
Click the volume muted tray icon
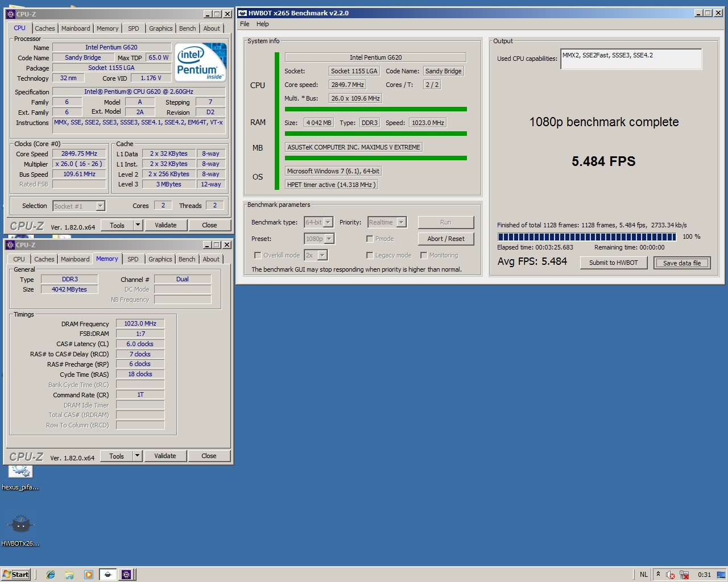[671, 575]
